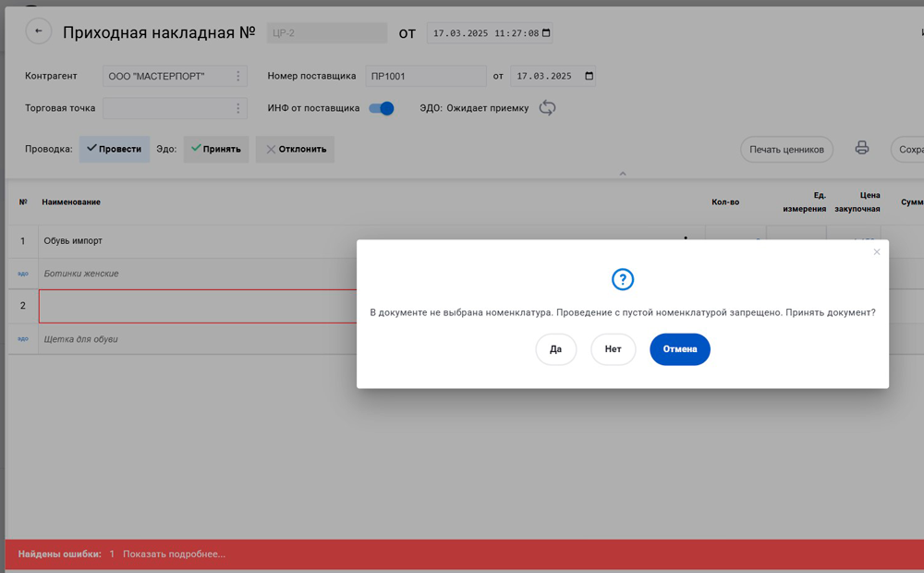Open Показать подробнее error details

[x=174, y=554]
